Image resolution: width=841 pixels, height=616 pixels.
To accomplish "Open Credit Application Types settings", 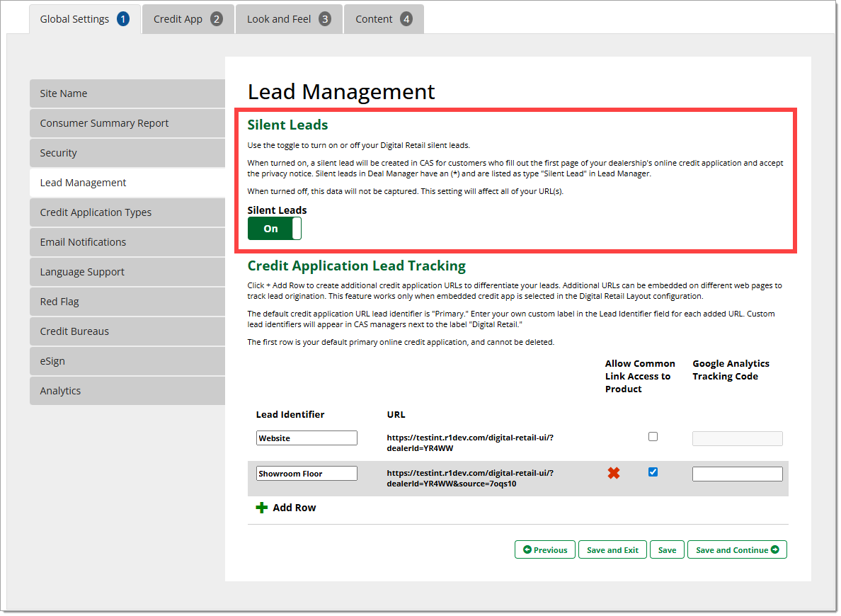I will 127,212.
